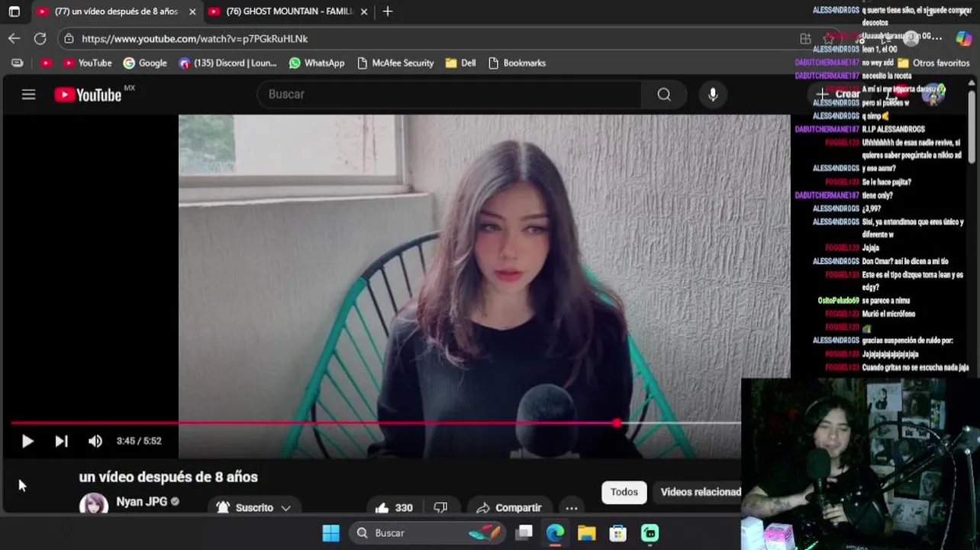Open McAfee Security bookmark
Screen dimensions: 980x550
click(395, 63)
